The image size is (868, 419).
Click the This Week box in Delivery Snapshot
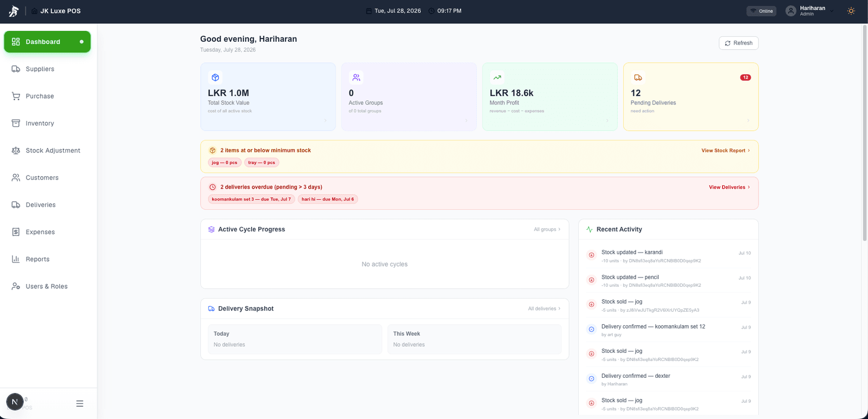[x=475, y=339]
